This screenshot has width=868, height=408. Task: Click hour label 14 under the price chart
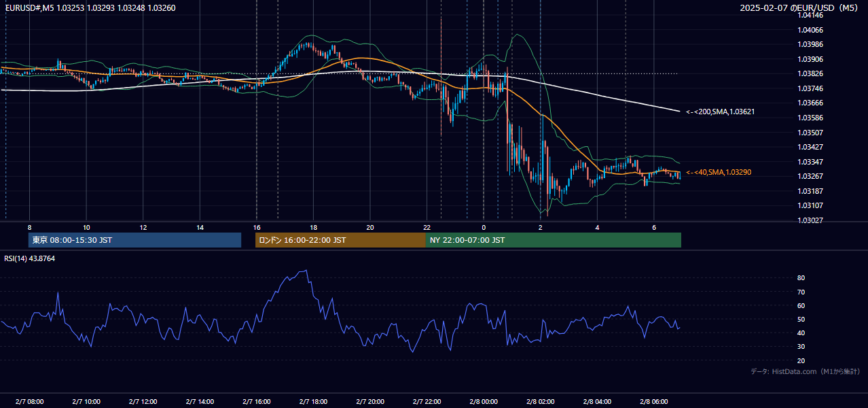[x=200, y=227]
